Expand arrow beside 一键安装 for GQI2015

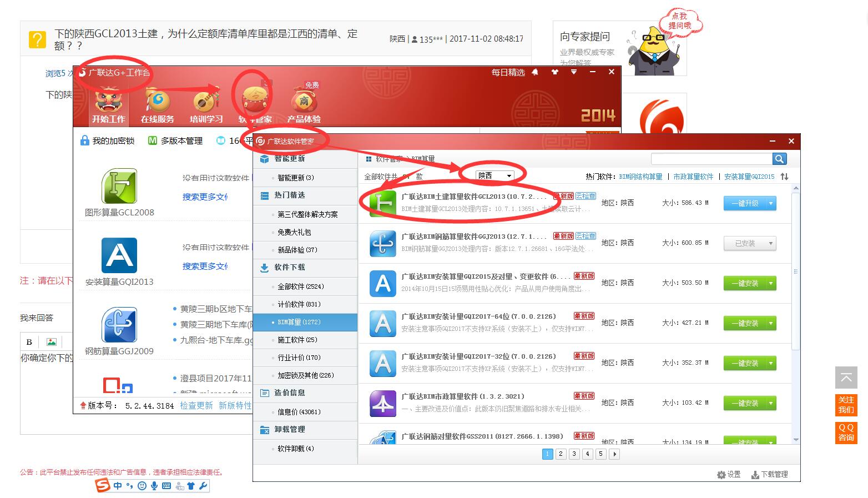click(x=771, y=283)
